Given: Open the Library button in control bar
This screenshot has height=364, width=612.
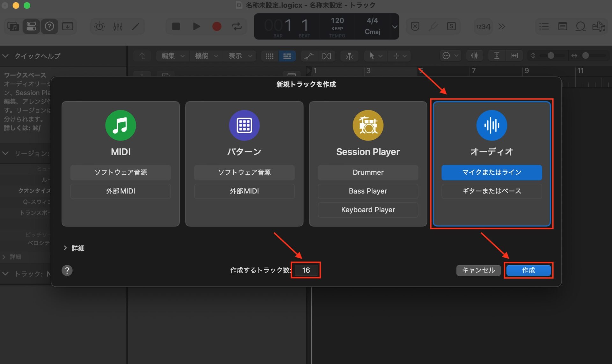Looking at the screenshot, I should tap(13, 26).
